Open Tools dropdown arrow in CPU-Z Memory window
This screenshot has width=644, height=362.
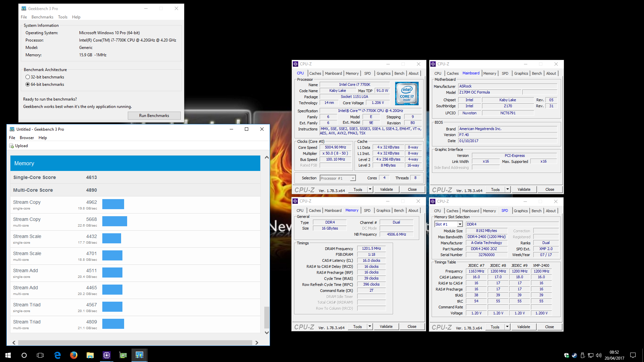[370, 326]
